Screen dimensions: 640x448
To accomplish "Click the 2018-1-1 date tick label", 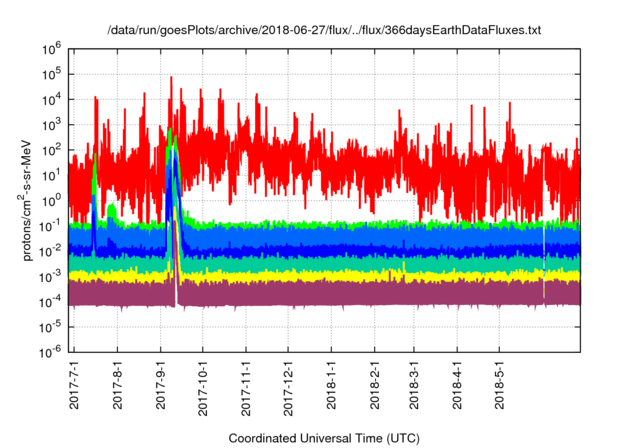I will (331, 385).
